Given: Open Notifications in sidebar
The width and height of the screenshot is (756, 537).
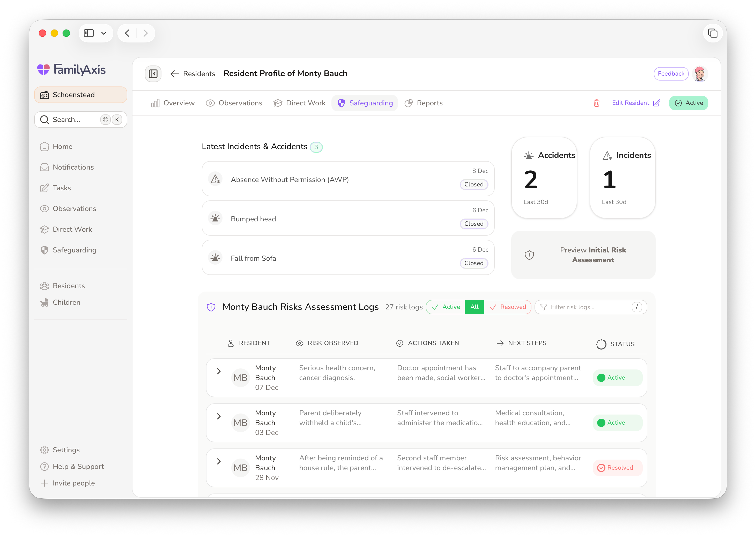Looking at the screenshot, I should 73,167.
